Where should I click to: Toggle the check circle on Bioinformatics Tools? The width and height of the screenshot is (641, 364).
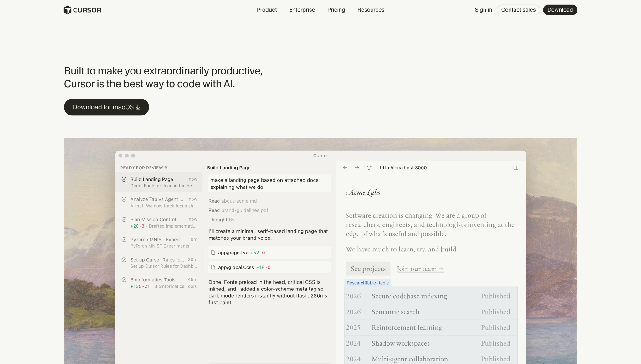coord(124,280)
